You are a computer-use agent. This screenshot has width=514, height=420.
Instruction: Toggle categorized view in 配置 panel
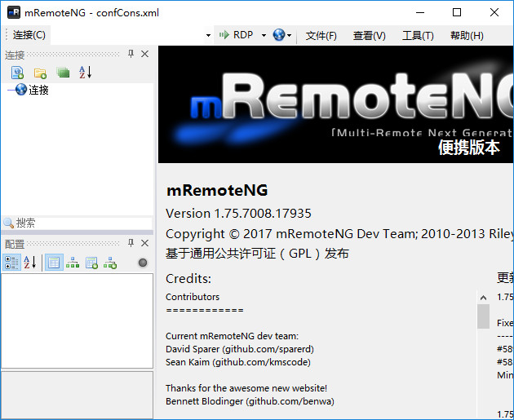pyautogui.click(x=11, y=263)
